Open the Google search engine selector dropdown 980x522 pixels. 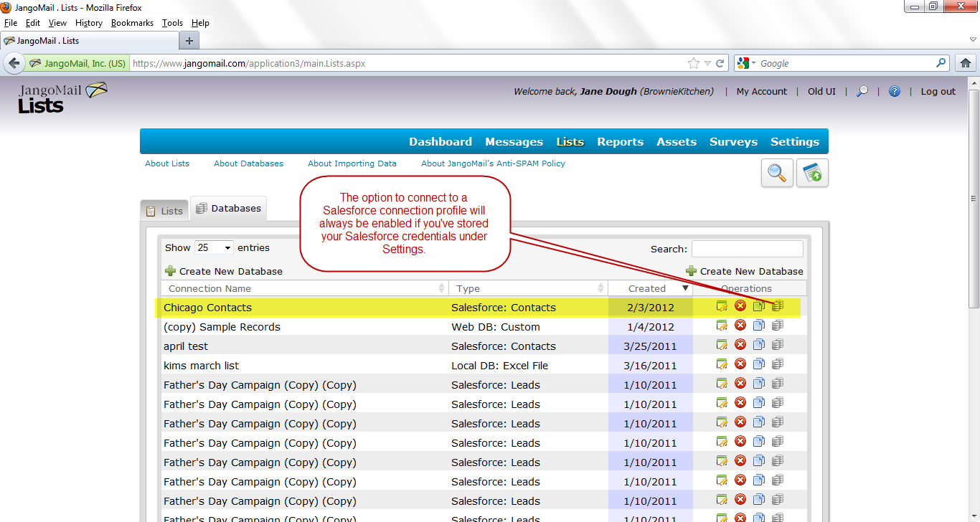pyautogui.click(x=747, y=63)
